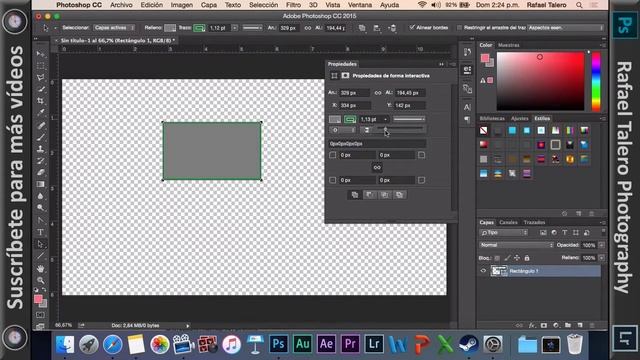The width and height of the screenshot is (640, 360).
Task: Click the mask icon in Properties header
Action: coord(345,76)
